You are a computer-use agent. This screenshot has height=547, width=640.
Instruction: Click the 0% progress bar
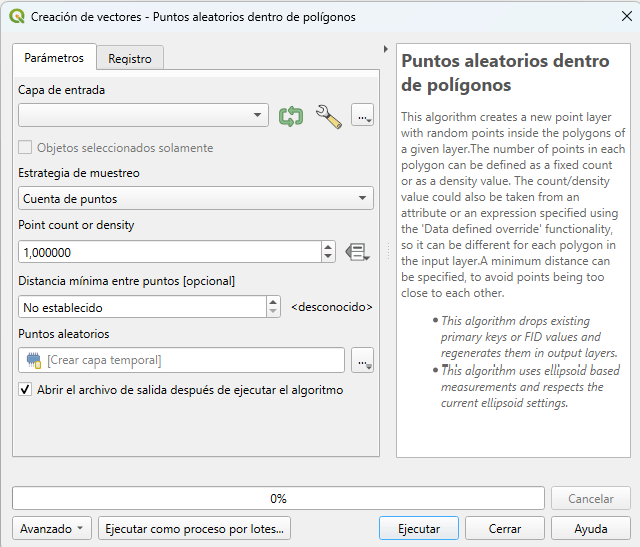coord(278,498)
